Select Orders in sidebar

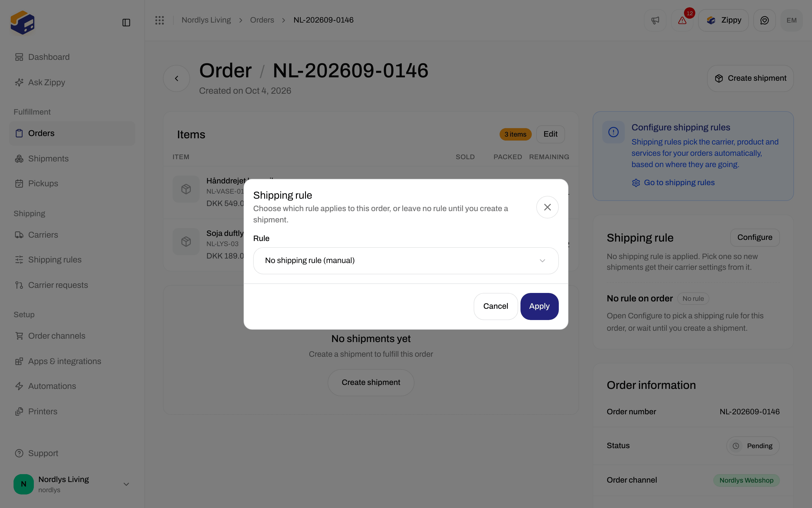72,133
